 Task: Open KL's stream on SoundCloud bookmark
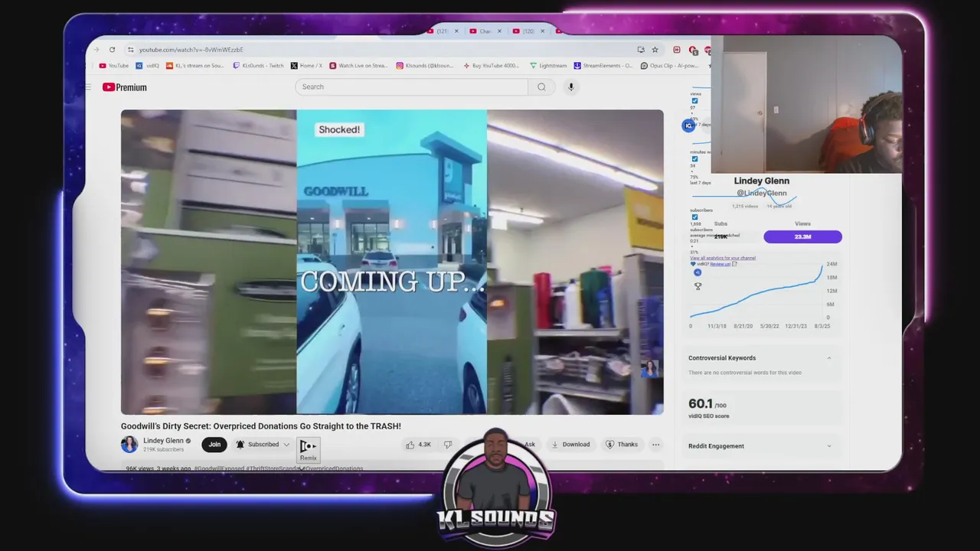pos(194,66)
